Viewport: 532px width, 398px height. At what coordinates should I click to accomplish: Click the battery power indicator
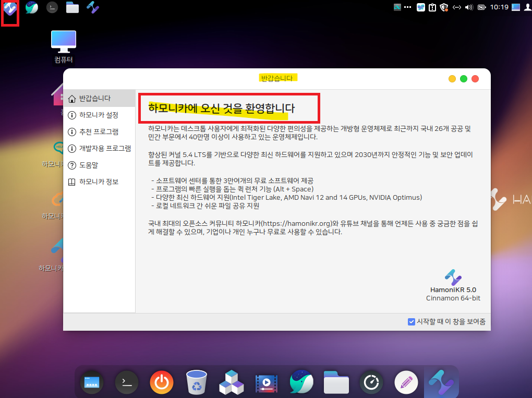coord(482,7)
